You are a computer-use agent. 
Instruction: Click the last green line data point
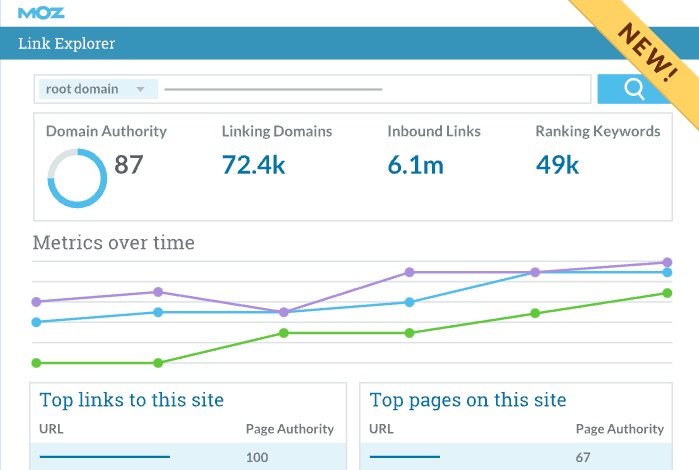coord(667,293)
